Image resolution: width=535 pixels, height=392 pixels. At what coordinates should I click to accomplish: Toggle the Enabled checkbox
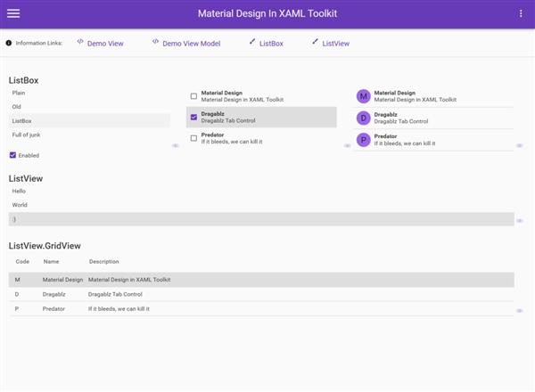(12, 155)
